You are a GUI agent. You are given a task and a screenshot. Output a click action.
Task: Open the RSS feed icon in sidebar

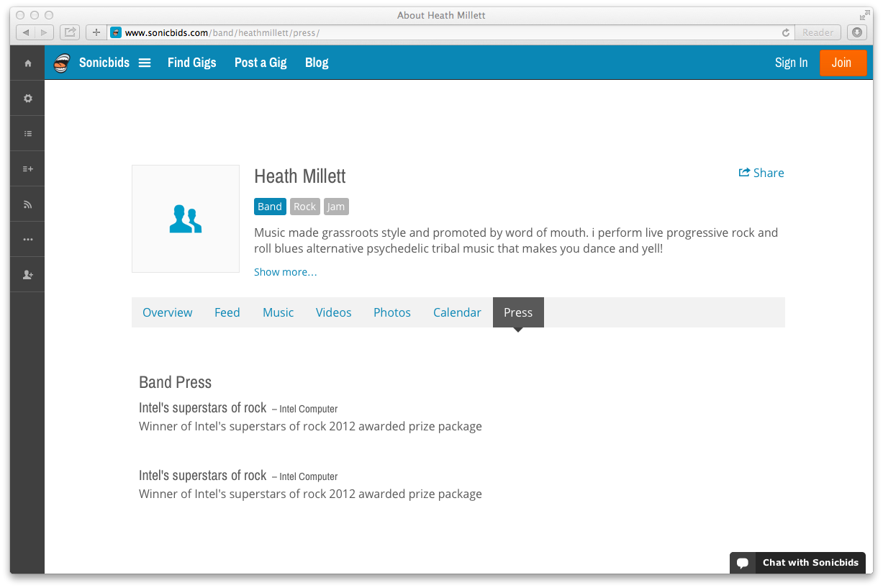pos(28,204)
